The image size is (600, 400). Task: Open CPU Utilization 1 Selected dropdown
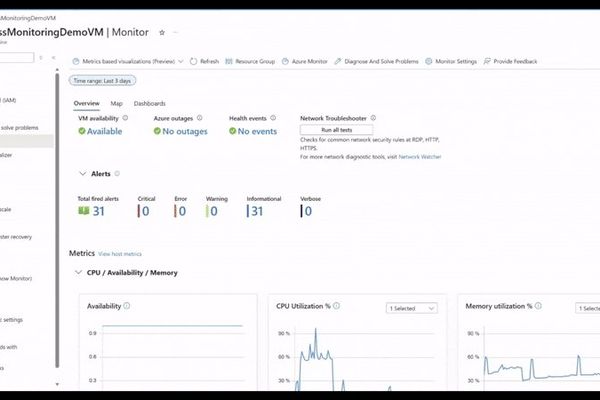coord(412,308)
